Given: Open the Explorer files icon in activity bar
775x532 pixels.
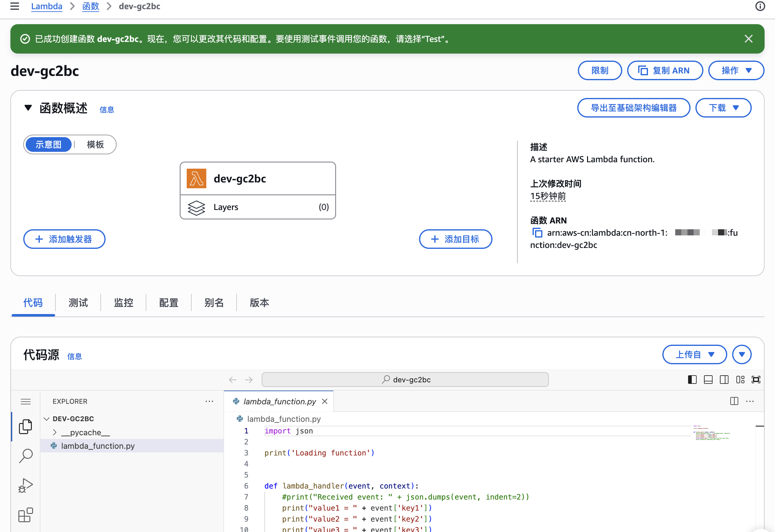Looking at the screenshot, I should (25, 427).
